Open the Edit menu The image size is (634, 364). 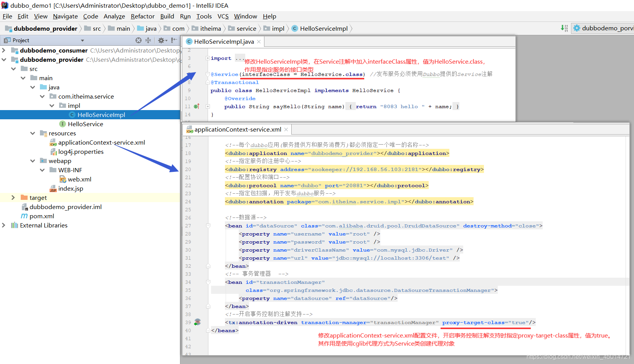coord(23,16)
